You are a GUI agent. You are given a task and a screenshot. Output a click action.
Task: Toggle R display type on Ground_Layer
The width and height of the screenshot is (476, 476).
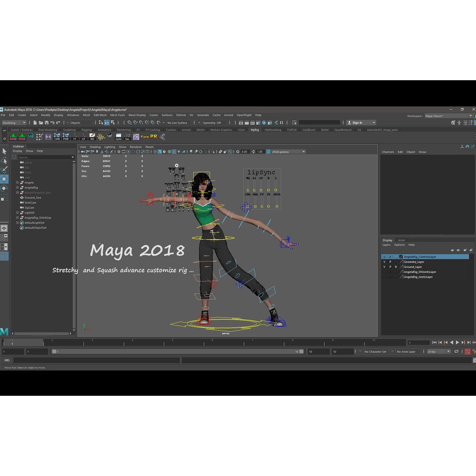coord(396,267)
